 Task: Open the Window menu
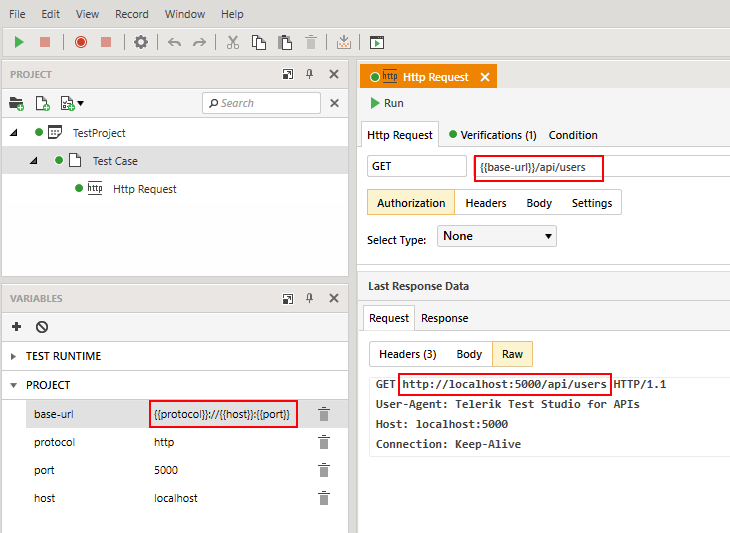point(185,14)
